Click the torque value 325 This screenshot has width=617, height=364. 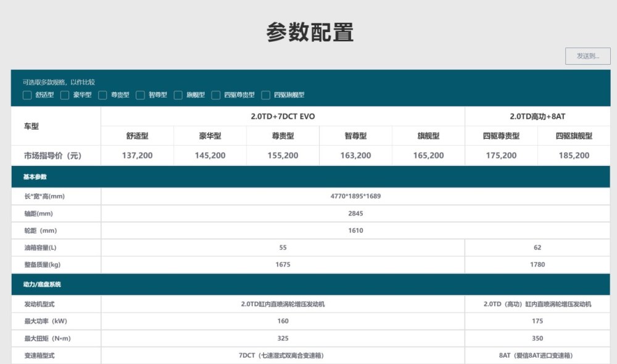(x=283, y=339)
